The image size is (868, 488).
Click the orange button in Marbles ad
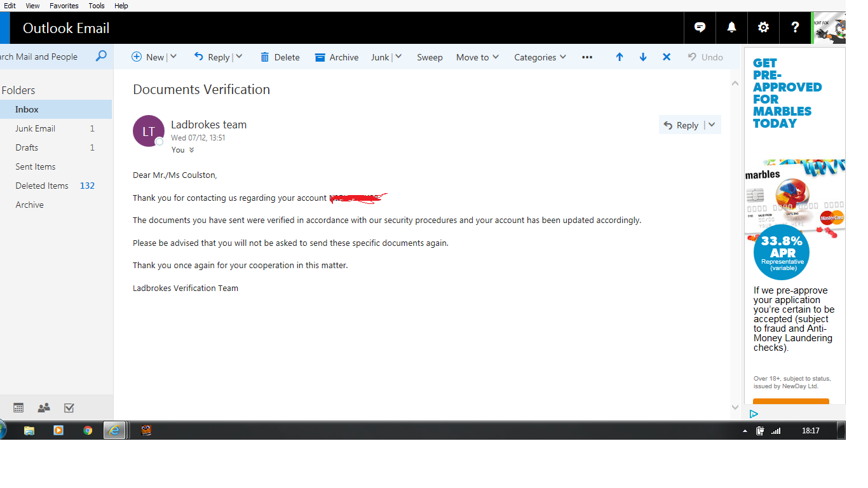tap(791, 402)
